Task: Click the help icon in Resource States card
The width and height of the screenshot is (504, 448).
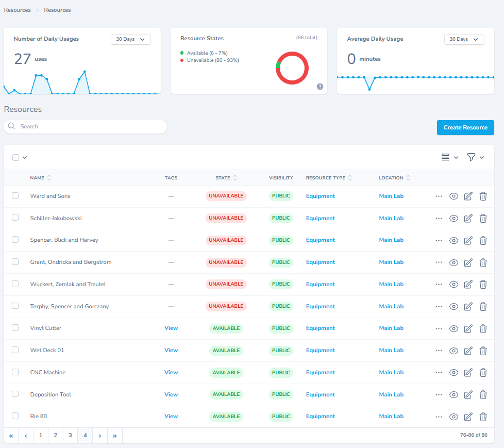Action: pos(320,87)
